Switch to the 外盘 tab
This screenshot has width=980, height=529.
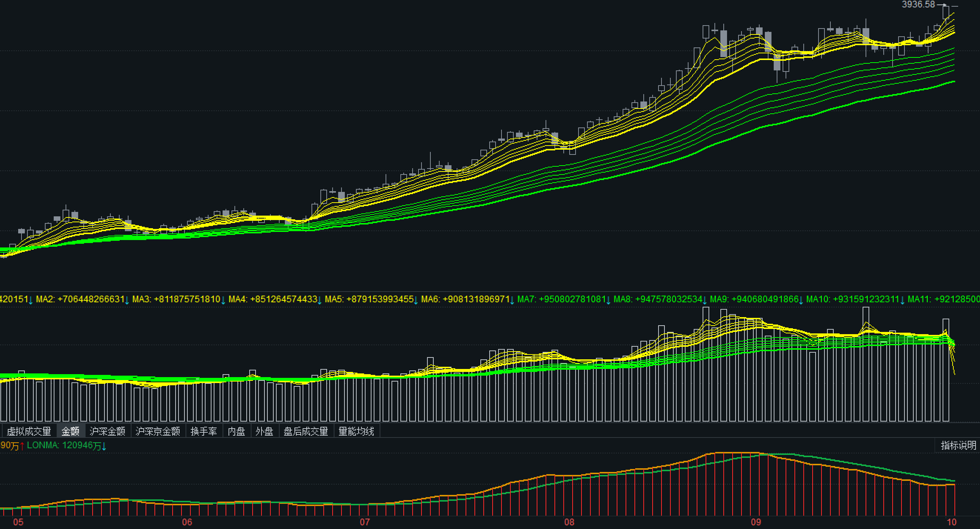point(264,431)
